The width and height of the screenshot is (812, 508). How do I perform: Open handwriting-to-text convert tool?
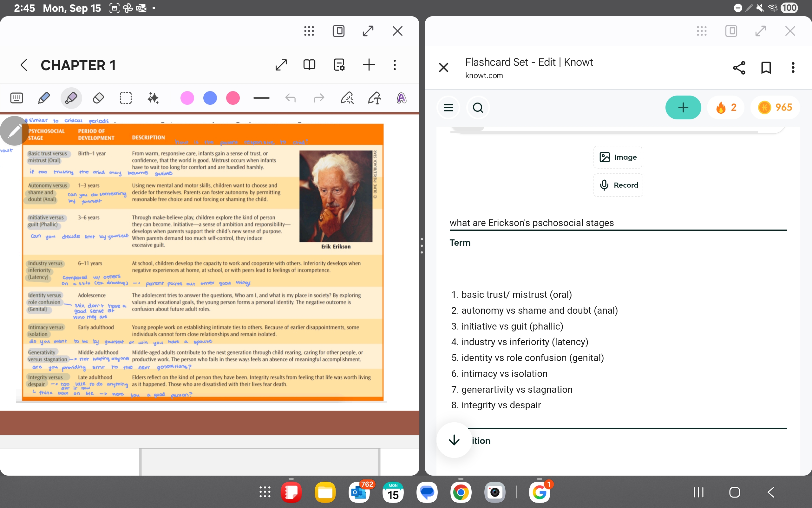375,98
